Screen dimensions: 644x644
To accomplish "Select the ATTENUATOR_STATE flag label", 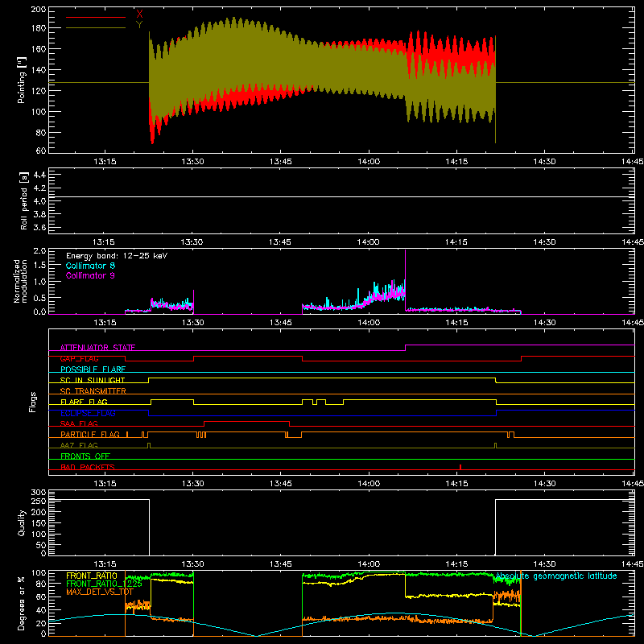I will pyautogui.click(x=97, y=348).
